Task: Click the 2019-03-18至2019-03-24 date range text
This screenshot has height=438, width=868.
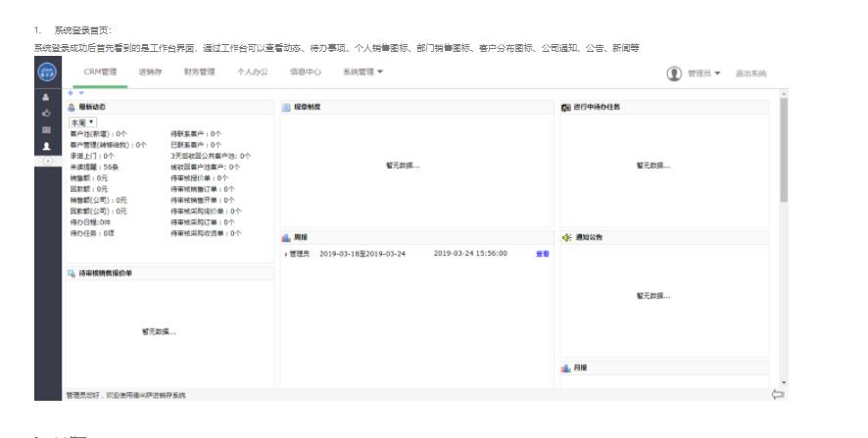Action: pyautogui.click(x=362, y=254)
